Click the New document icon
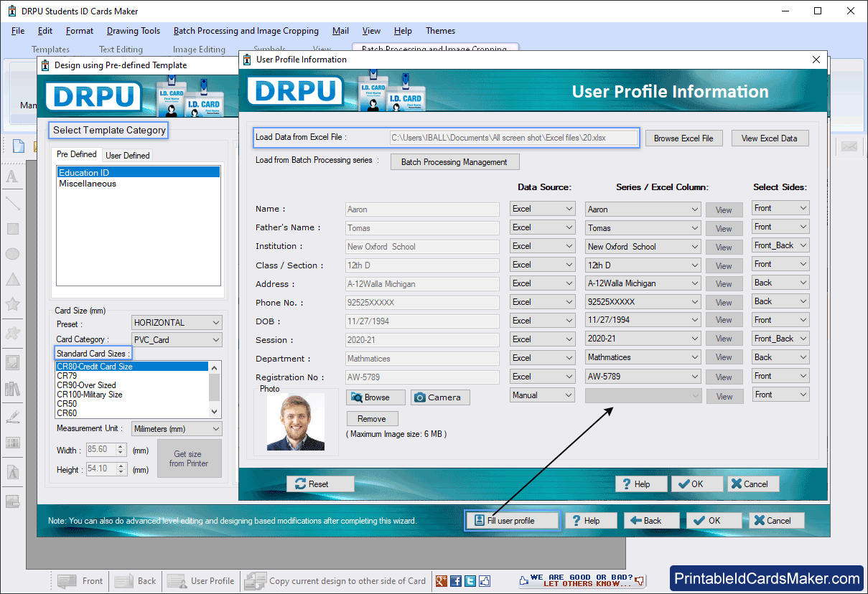The image size is (868, 594). [x=19, y=146]
